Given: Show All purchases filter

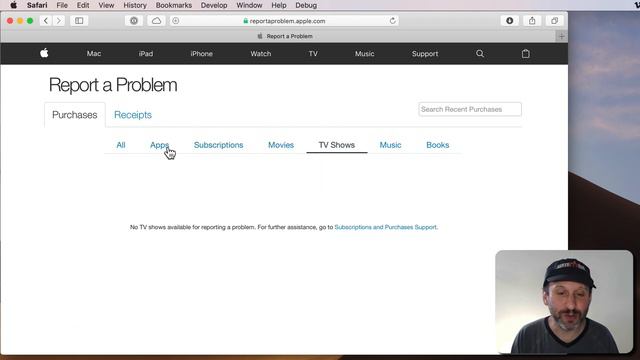Looking at the screenshot, I should coord(121,145).
